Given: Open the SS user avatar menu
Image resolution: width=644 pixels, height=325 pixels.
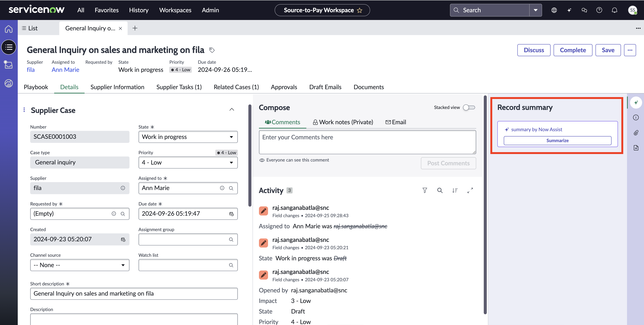Looking at the screenshot, I should (632, 10).
